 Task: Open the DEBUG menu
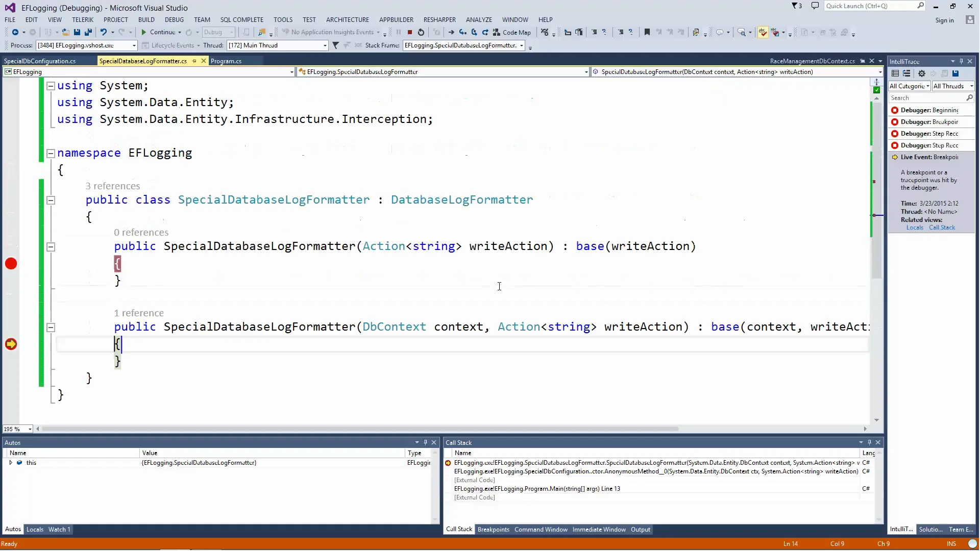point(174,19)
